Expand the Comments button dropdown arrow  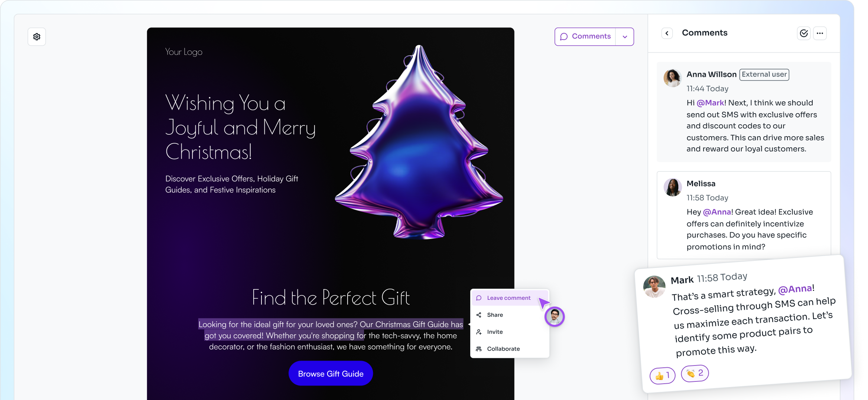coord(625,37)
